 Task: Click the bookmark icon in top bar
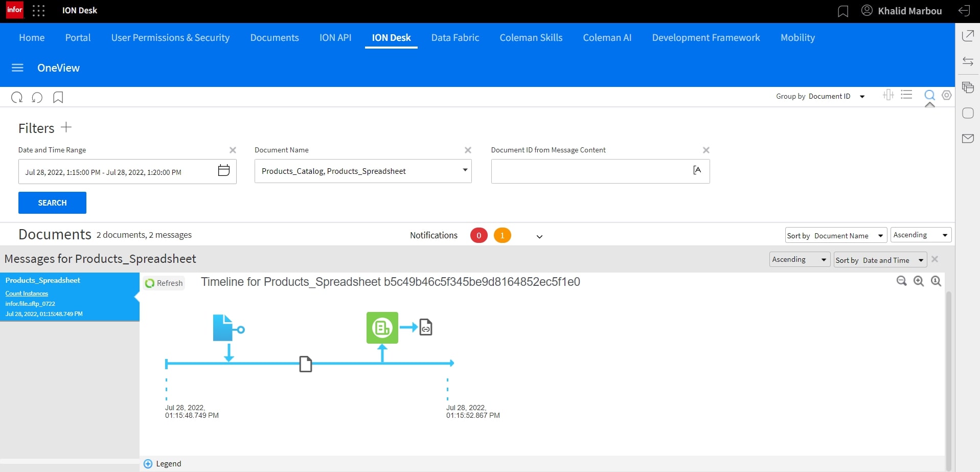[x=843, y=11]
